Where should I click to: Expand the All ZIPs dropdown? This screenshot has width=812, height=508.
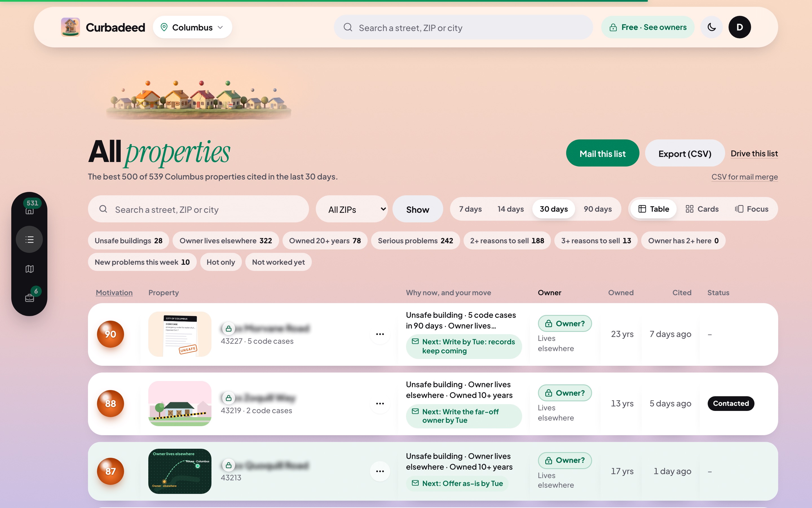352,209
